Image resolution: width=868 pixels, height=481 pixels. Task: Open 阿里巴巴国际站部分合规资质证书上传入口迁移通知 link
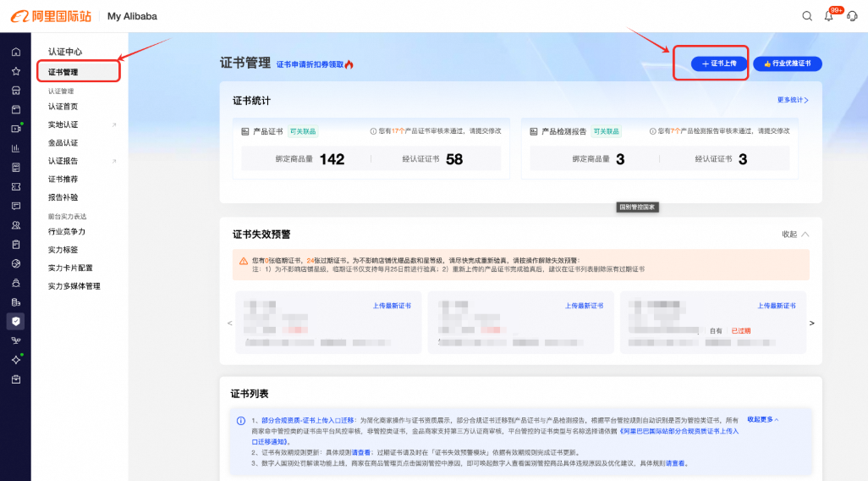point(495,437)
